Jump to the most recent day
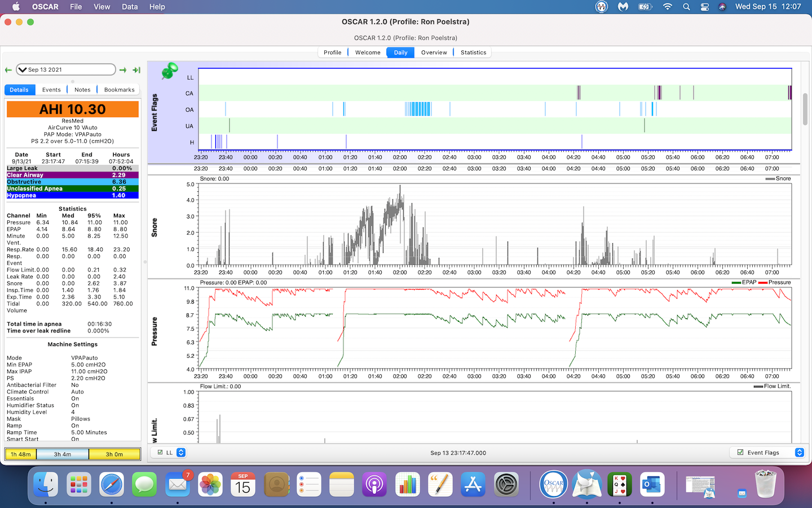Image resolution: width=812 pixels, height=508 pixels. [136, 70]
